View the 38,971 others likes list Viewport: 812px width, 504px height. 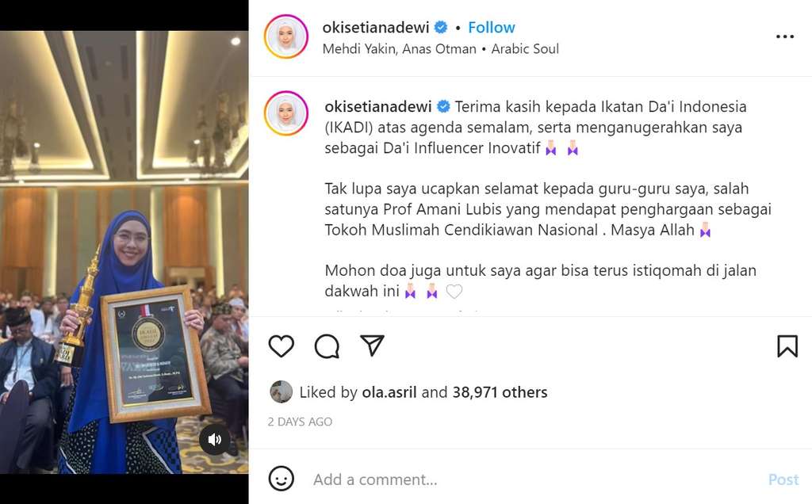(x=500, y=392)
